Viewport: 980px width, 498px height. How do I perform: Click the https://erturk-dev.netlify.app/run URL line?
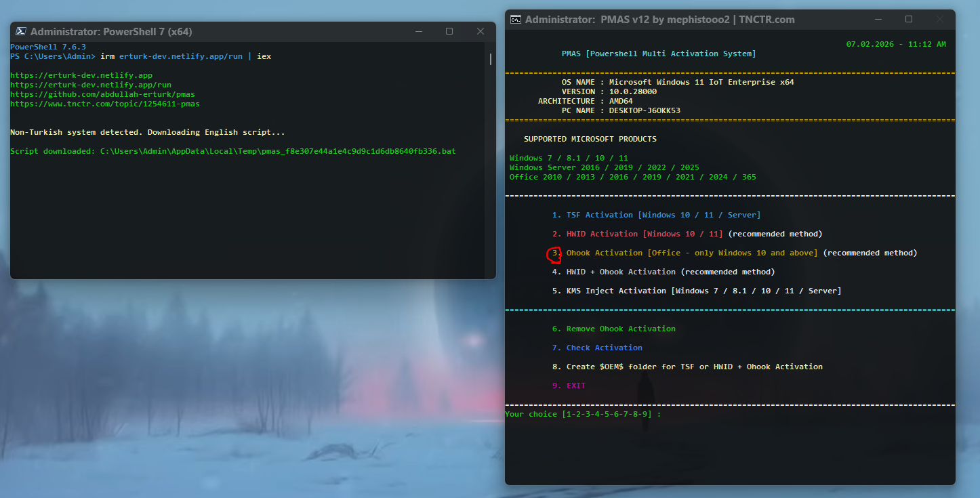click(91, 85)
